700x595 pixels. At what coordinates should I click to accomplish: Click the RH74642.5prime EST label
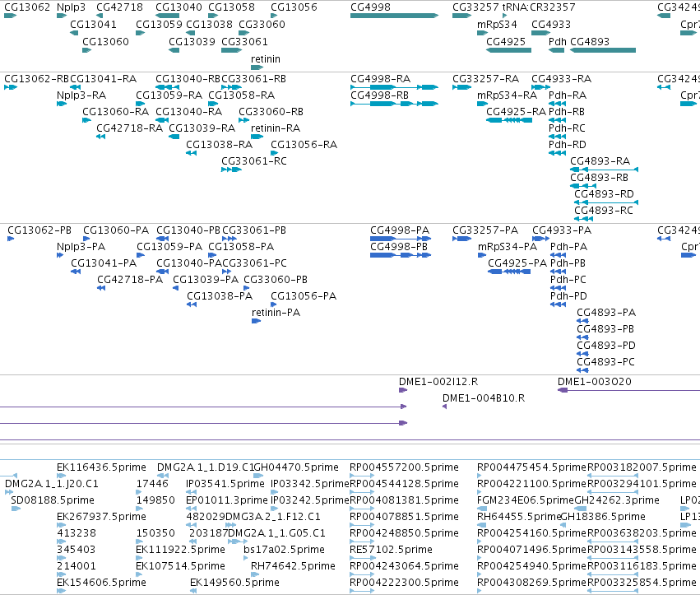[x=293, y=566]
